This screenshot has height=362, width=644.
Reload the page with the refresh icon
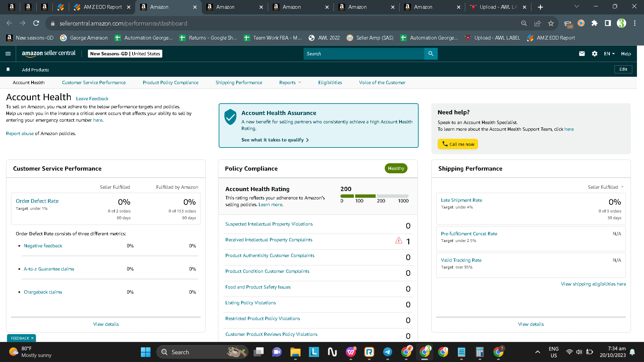tap(36, 23)
